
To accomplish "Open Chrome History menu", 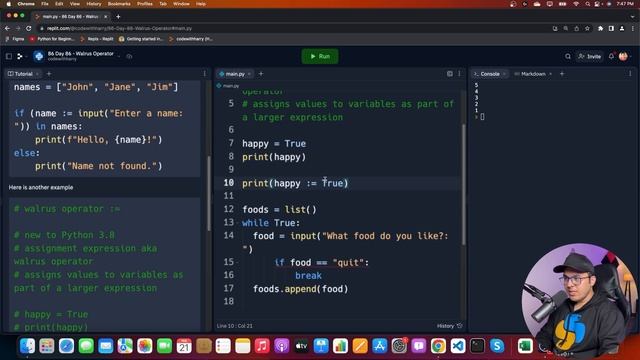I will pyautogui.click(x=93, y=4).
